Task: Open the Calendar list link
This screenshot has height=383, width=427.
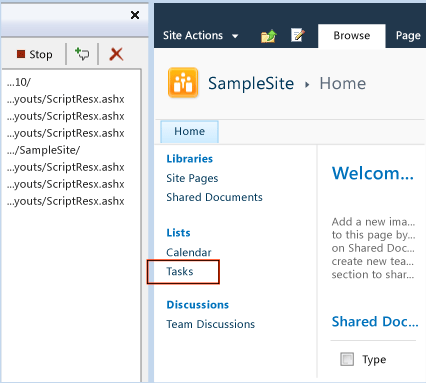Action: click(x=189, y=252)
